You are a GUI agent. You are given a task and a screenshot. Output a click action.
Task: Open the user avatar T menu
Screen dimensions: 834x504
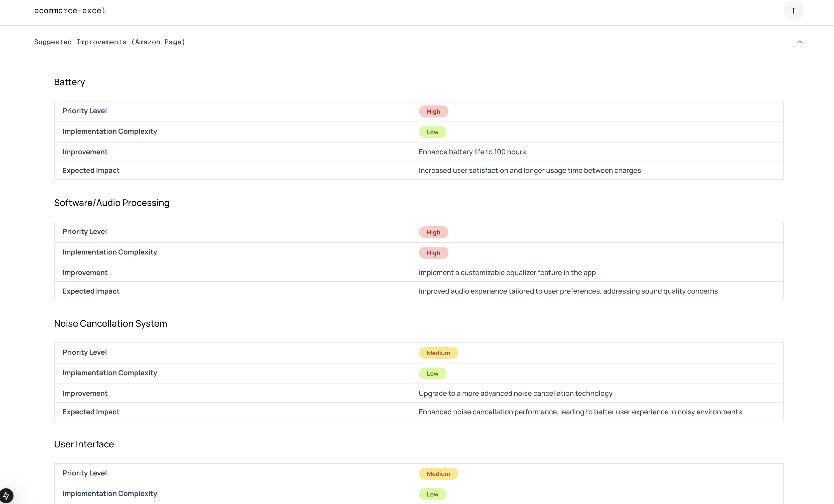click(x=793, y=11)
